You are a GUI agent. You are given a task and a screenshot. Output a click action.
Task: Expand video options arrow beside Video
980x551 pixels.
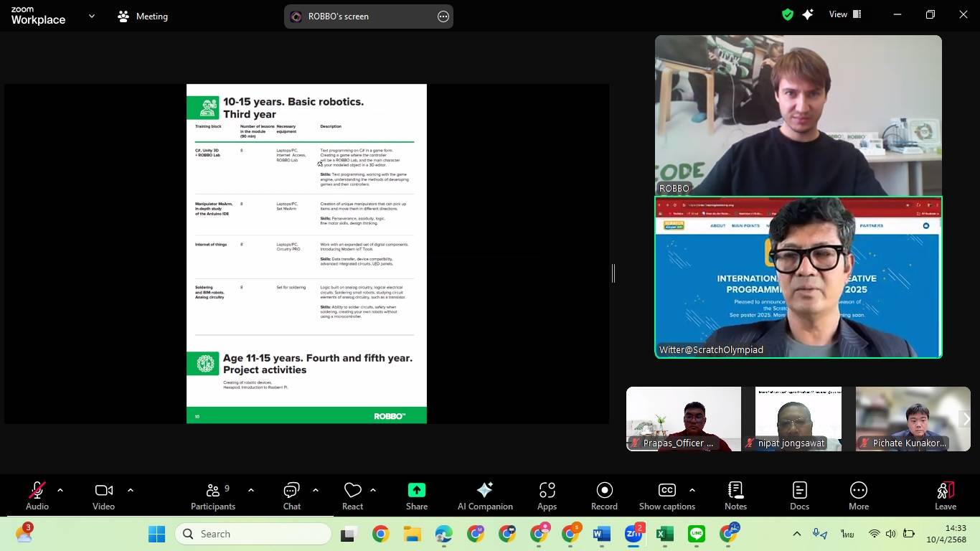click(131, 490)
